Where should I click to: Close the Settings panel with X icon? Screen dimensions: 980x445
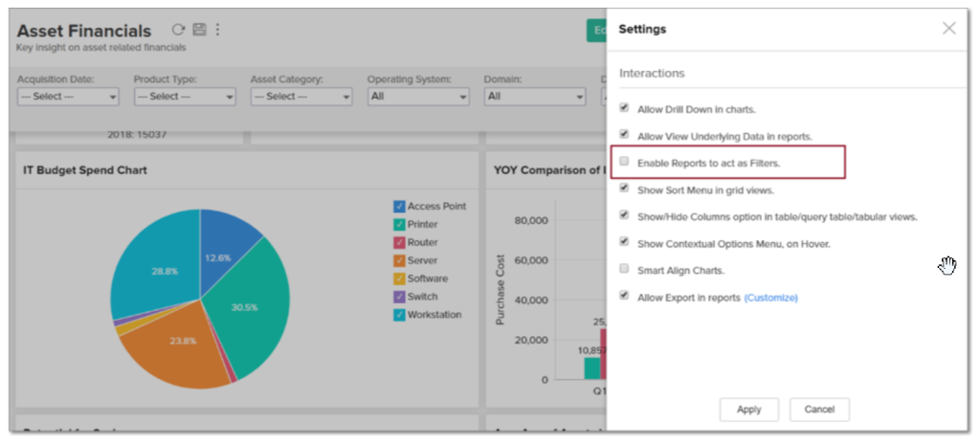948,29
